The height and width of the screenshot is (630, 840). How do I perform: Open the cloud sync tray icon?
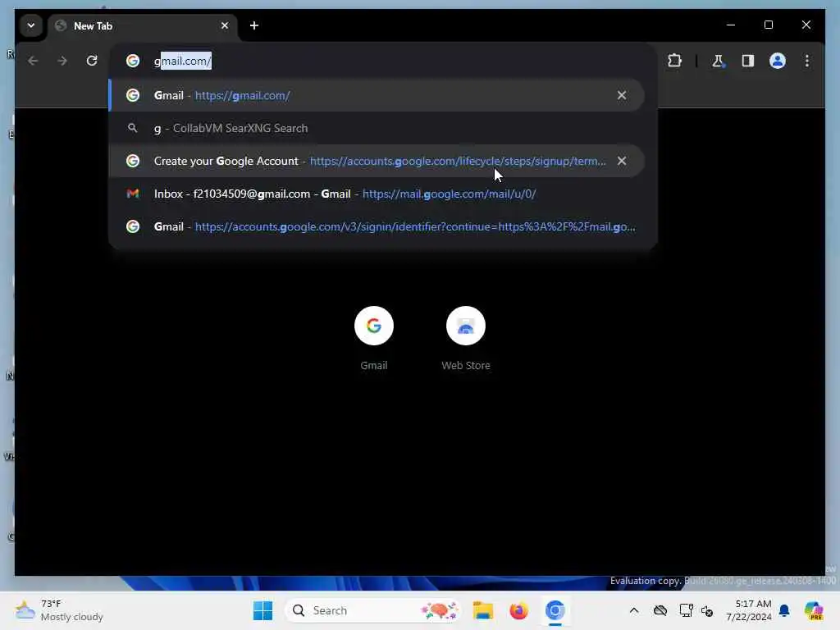(x=660, y=610)
